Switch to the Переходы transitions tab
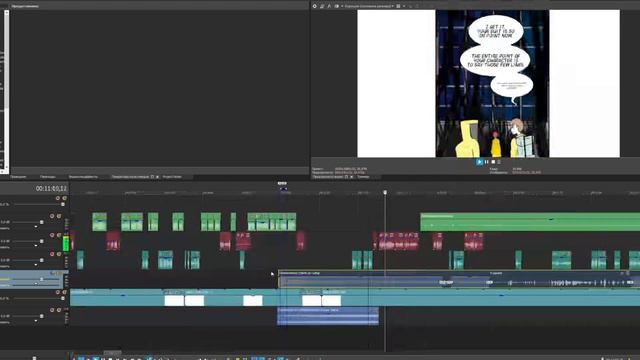Viewport: 640px width, 360px height. tap(48, 177)
